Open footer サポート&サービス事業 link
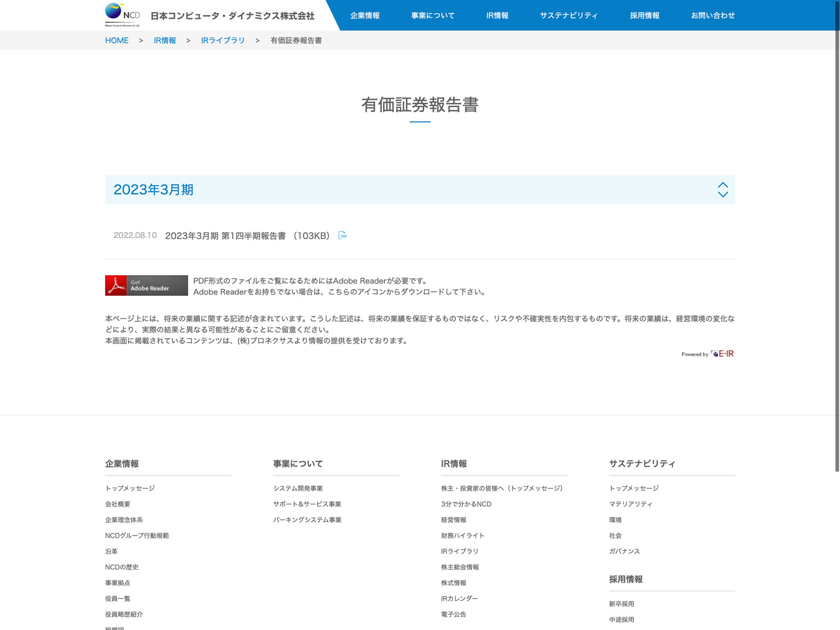840x630 pixels. pyautogui.click(x=307, y=504)
